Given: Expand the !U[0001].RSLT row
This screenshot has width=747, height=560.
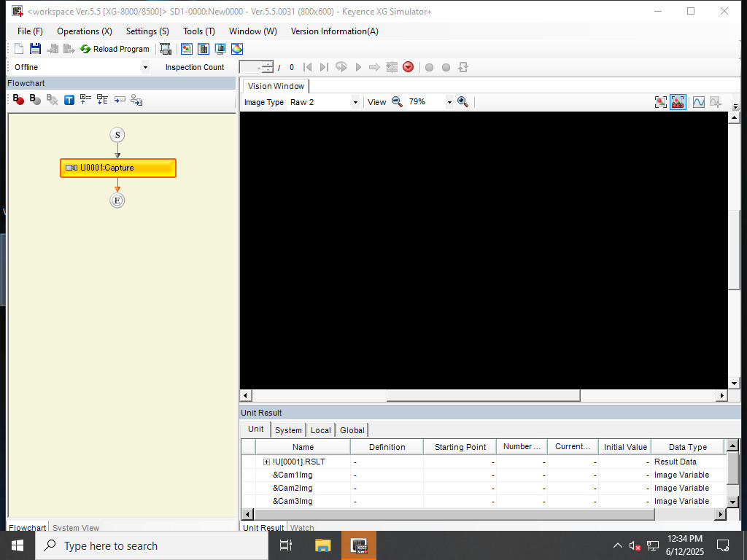Looking at the screenshot, I should [266, 462].
